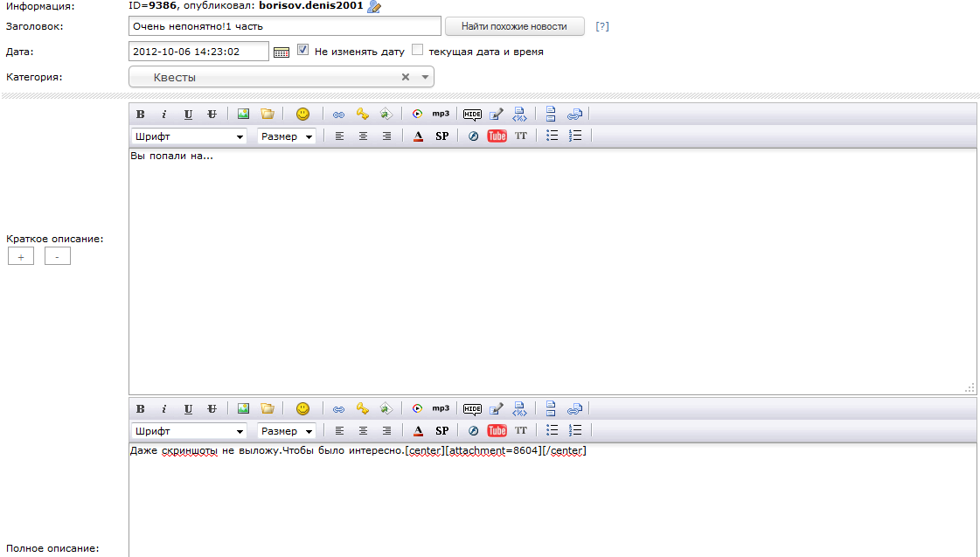Image resolution: width=980 pixels, height=557 pixels.
Task: Click 'Найти похожие новости' button
Action: (514, 26)
